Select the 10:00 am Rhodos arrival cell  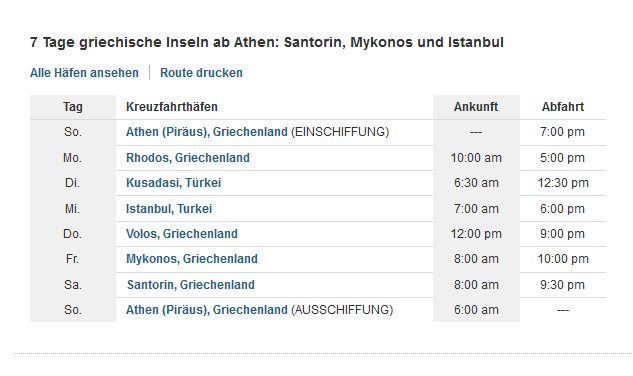point(476,158)
